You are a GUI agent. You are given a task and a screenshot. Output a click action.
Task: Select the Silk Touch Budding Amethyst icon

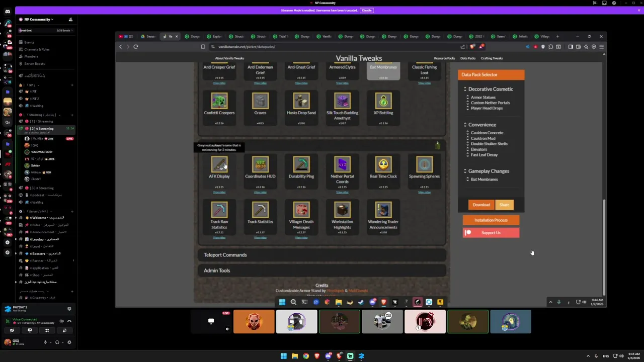click(342, 101)
